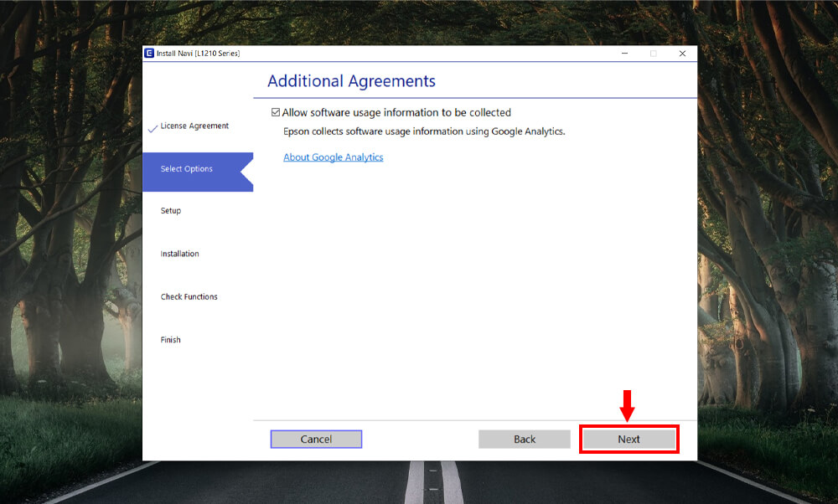Go to the Setup step in sidebar
Image resolution: width=838 pixels, height=504 pixels.
[x=171, y=211]
